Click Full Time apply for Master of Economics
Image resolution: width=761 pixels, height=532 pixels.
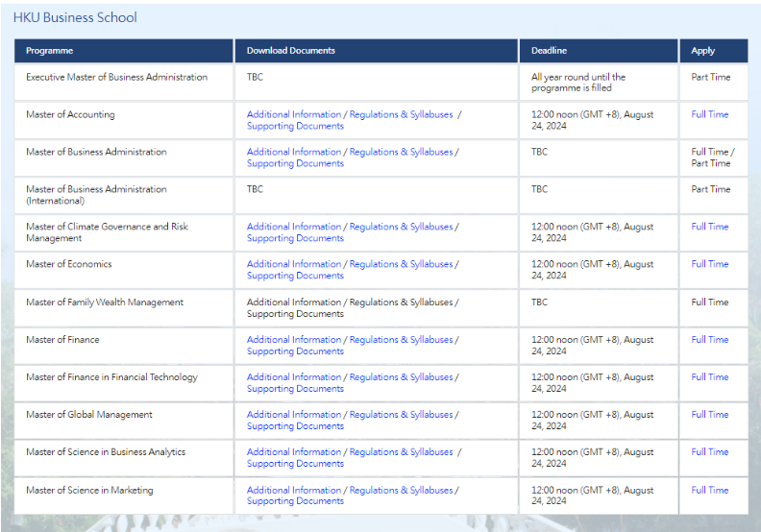pyautogui.click(x=710, y=264)
